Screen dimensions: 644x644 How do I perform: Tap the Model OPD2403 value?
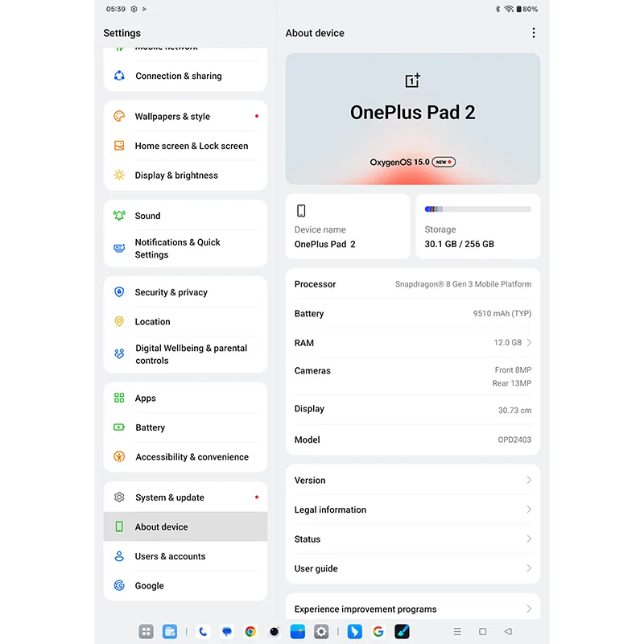pos(514,440)
